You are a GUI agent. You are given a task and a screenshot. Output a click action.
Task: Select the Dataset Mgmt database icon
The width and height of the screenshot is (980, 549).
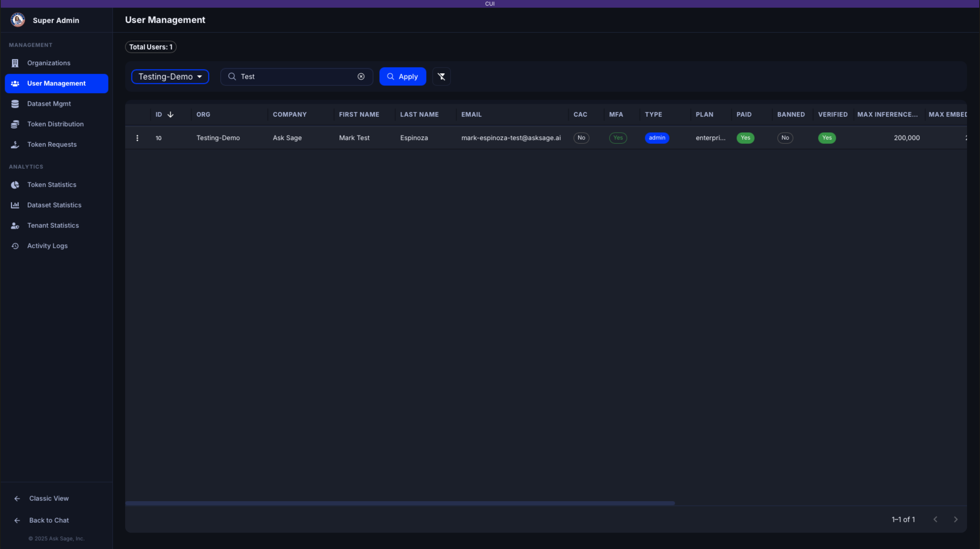pos(15,103)
